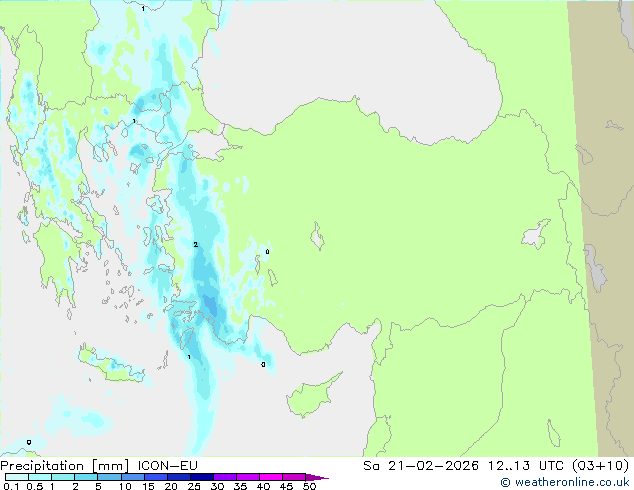The width and height of the screenshot is (634, 490).
Task: Click the '12..13 UTC' time label
Action: coord(527,466)
